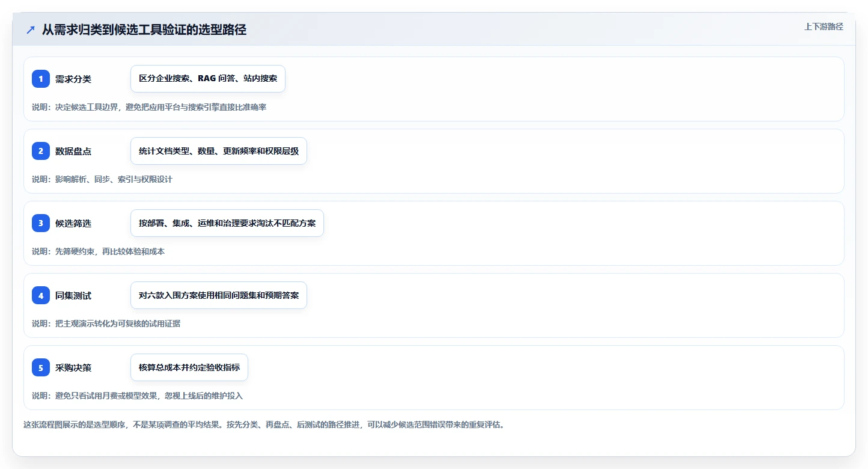The height and width of the screenshot is (469, 868).
Task: Select the 需求分类 step label
Action: pos(73,79)
